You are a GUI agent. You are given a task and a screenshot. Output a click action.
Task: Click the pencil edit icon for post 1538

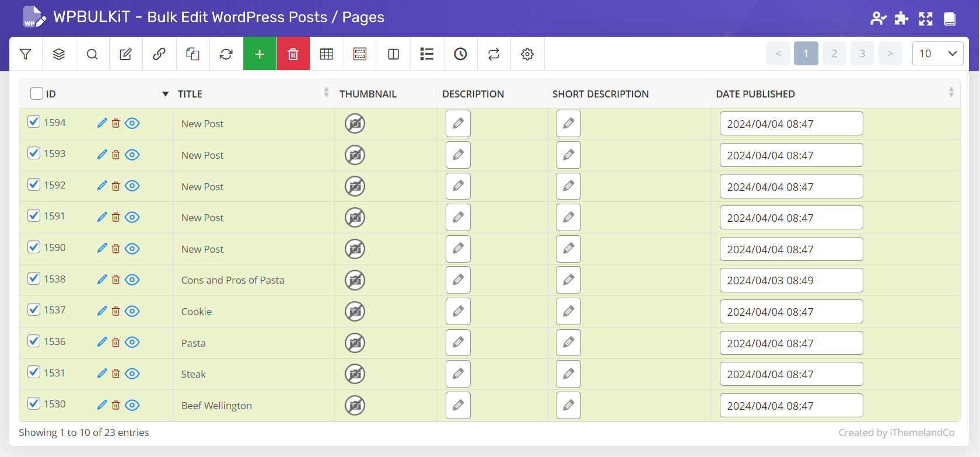coord(102,280)
